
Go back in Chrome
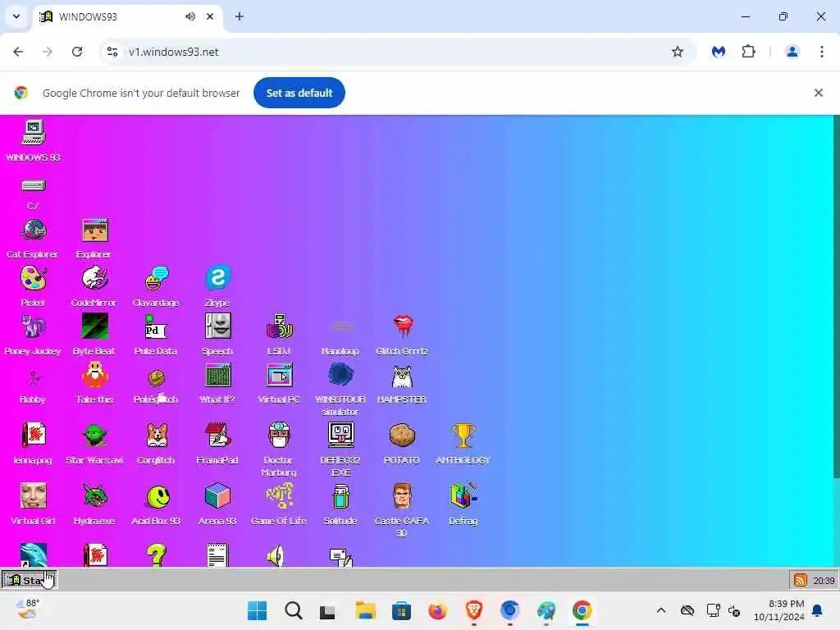pos(18,52)
